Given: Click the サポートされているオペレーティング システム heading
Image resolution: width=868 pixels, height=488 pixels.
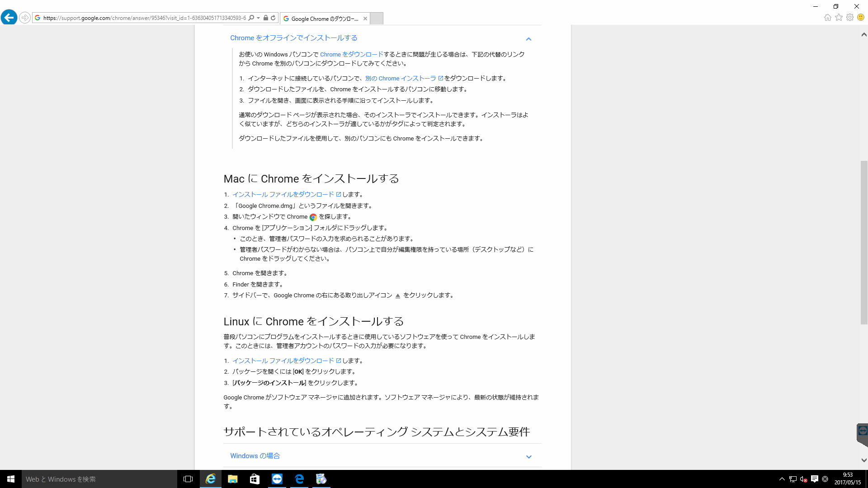Looking at the screenshot, I should [377, 432].
